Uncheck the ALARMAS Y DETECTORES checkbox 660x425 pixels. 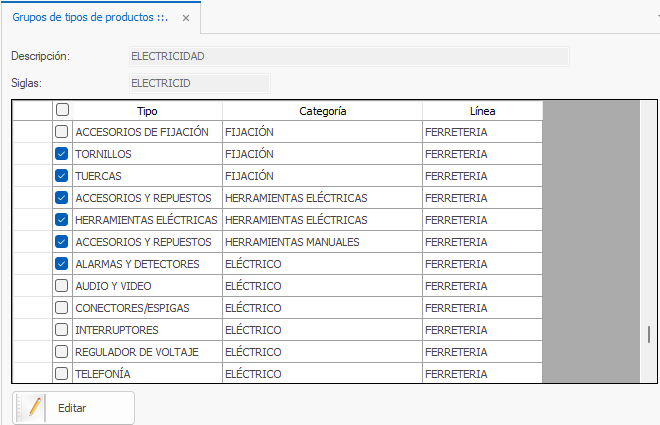point(61,264)
